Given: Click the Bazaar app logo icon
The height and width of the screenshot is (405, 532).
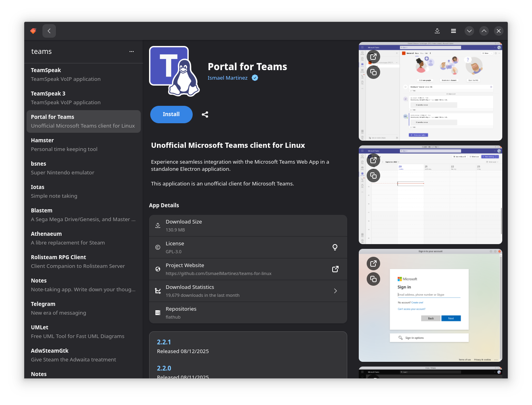Looking at the screenshot, I should (x=33, y=31).
